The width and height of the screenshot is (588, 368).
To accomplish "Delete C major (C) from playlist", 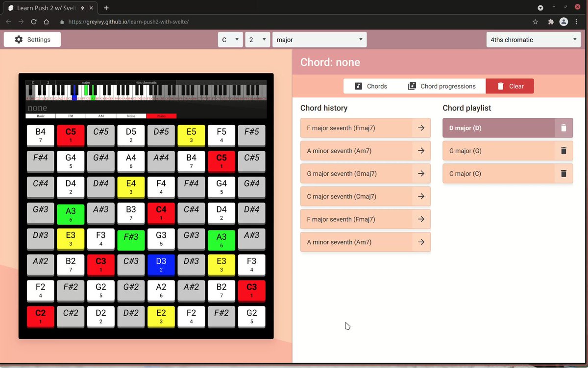I will (x=563, y=173).
